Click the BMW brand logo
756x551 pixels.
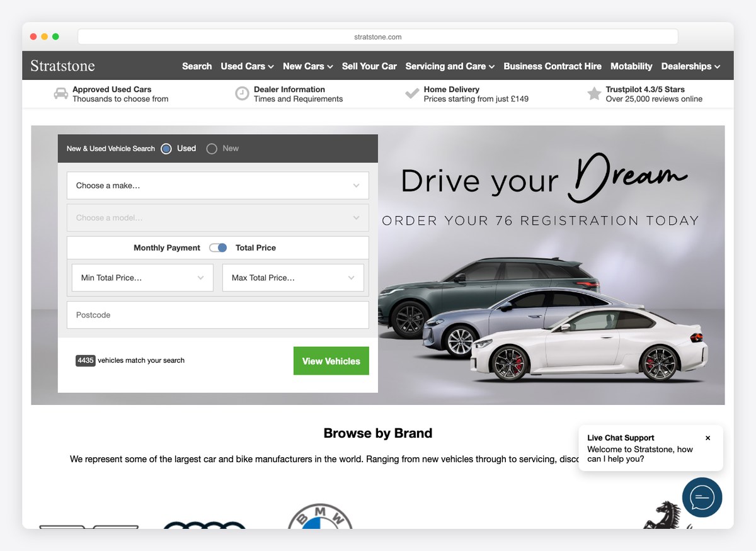coord(320,516)
